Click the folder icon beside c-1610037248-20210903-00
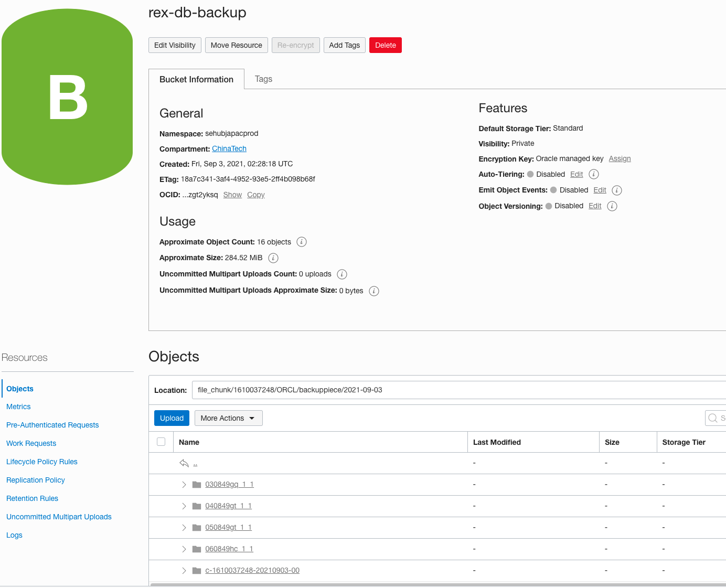 196,570
